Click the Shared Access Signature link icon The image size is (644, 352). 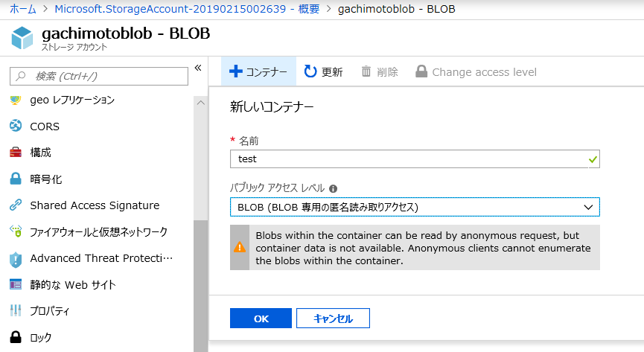16,205
